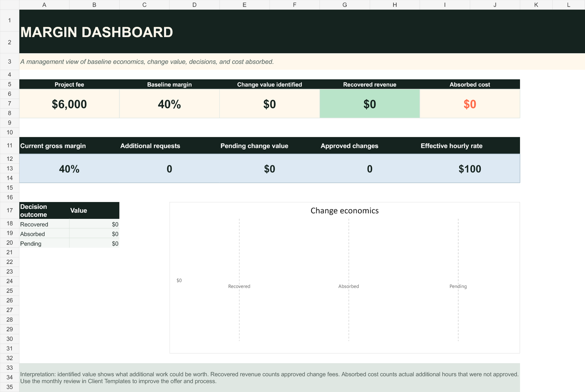Select row 13 header
The width and height of the screenshot is (585, 392).
pyautogui.click(x=10, y=168)
